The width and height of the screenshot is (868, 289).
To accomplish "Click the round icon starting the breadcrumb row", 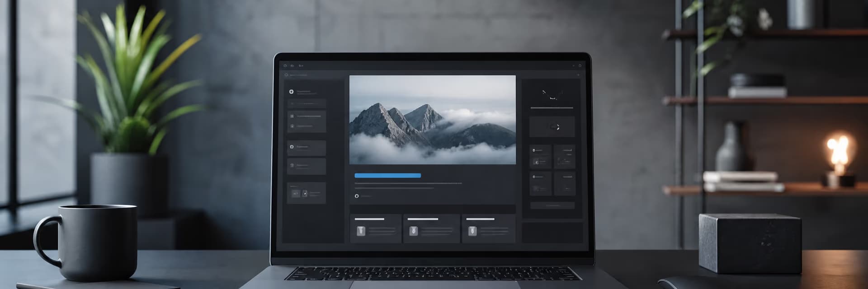I will point(286,75).
